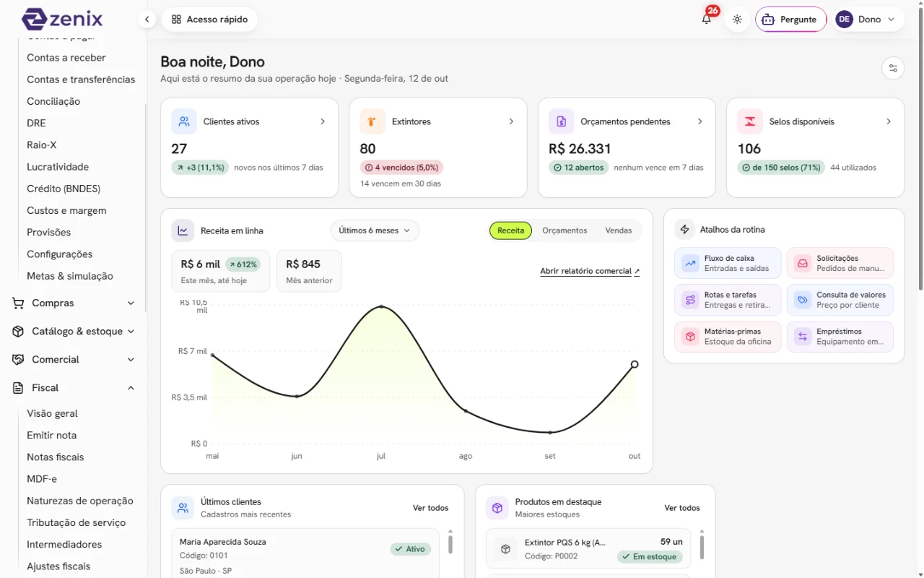Click Ver todos for Últimos clientes
This screenshot has width=924, height=578.
(431, 508)
